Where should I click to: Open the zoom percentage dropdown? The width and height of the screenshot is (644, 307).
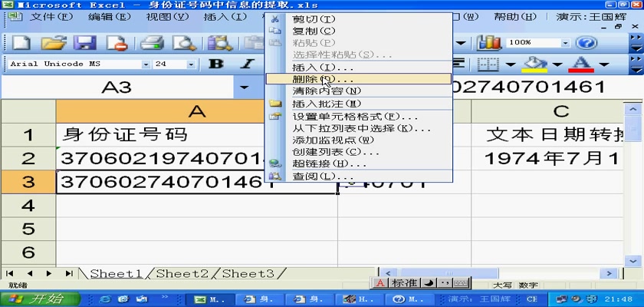[566, 43]
